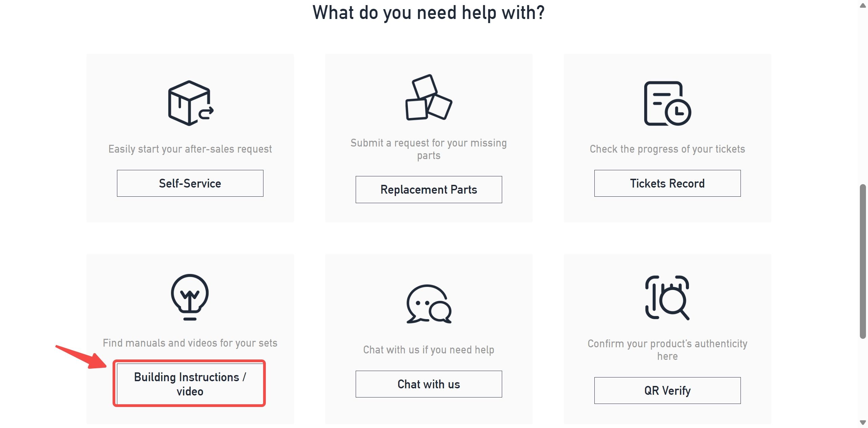Click 'Check the progress of your tickets' text
The height and width of the screenshot is (428, 868).
tap(667, 149)
